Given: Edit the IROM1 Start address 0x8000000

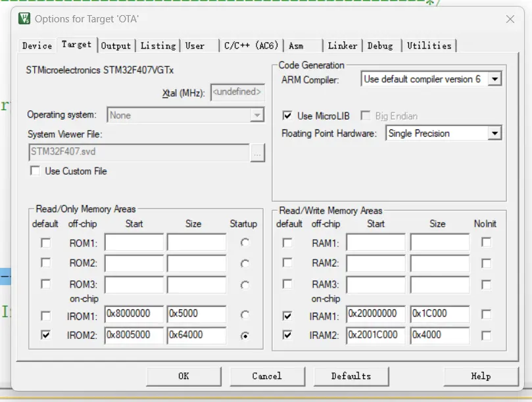Looking at the screenshot, I should (x=134, y=314).
